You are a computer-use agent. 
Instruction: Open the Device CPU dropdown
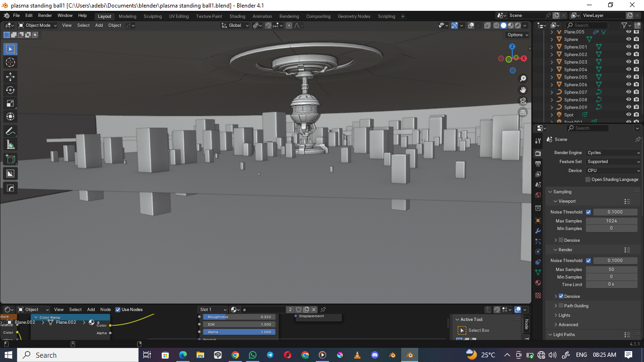[x=613, y=171]
